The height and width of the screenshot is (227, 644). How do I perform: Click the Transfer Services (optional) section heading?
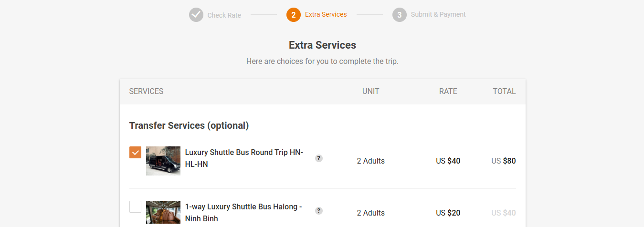point(189,125)
